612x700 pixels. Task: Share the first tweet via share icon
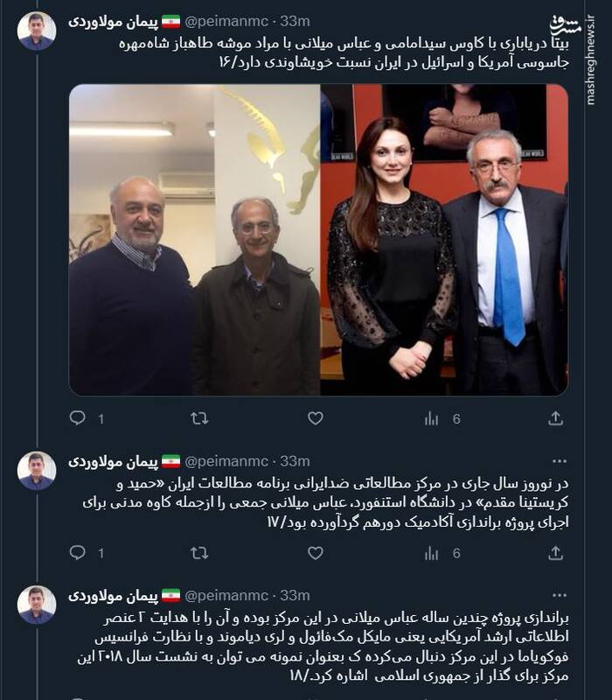click(555, 418)
